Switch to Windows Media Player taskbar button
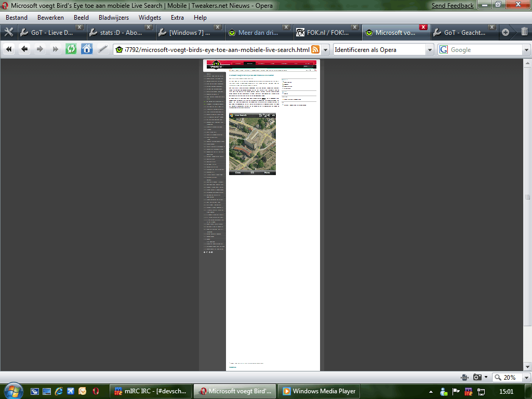This screenshot has width=532, height=399. coord(319,391)
